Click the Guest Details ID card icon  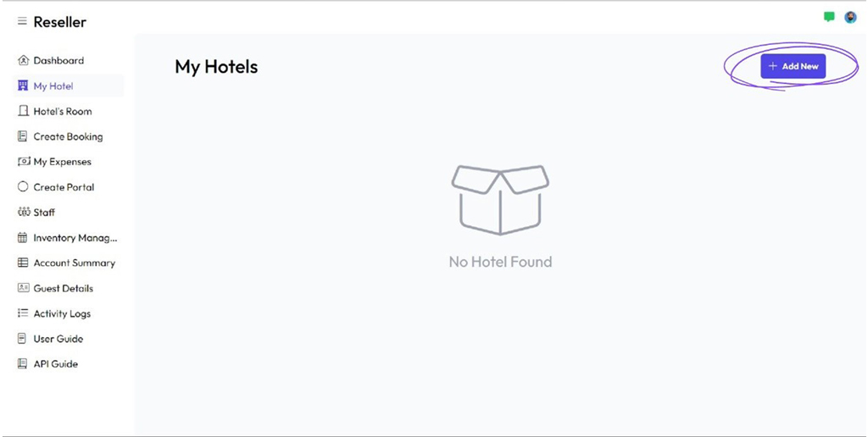[x=23, y=289]
